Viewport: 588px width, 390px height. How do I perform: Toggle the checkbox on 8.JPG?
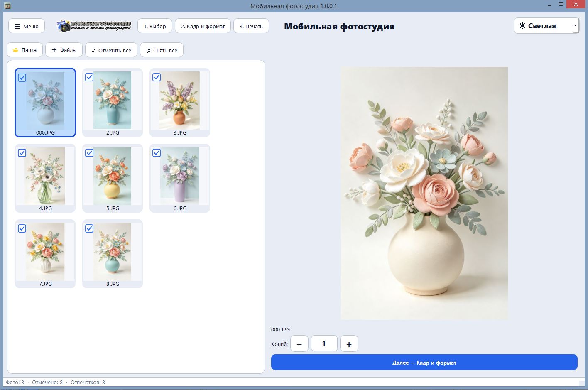click(x=89, y=229)
